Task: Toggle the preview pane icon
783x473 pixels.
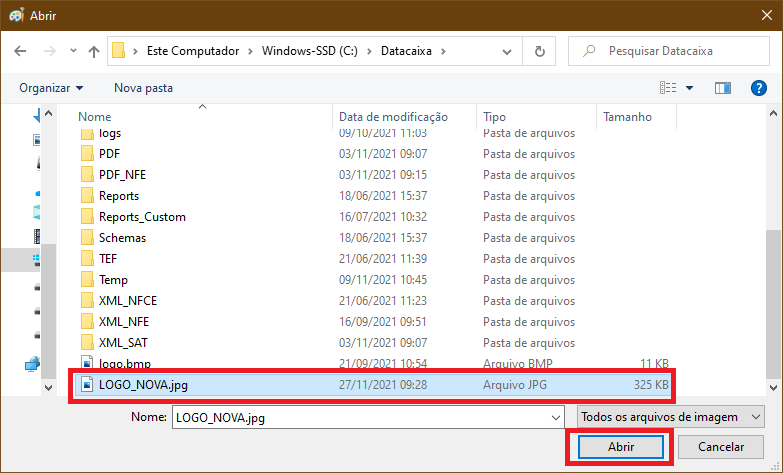Action: (x=722, y=88)
